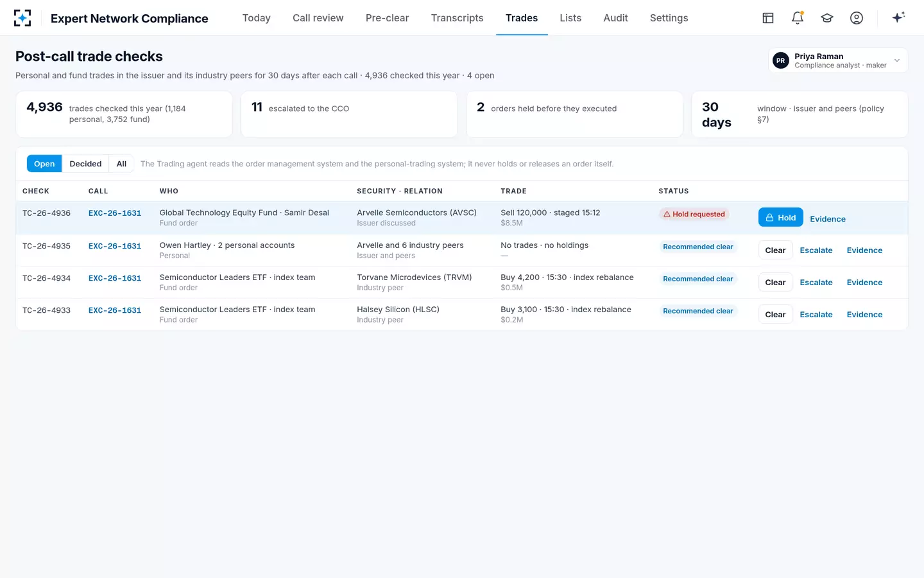This screenshot has width=924, height=578.
Task: Select the Trades tab
Action: 522,18
